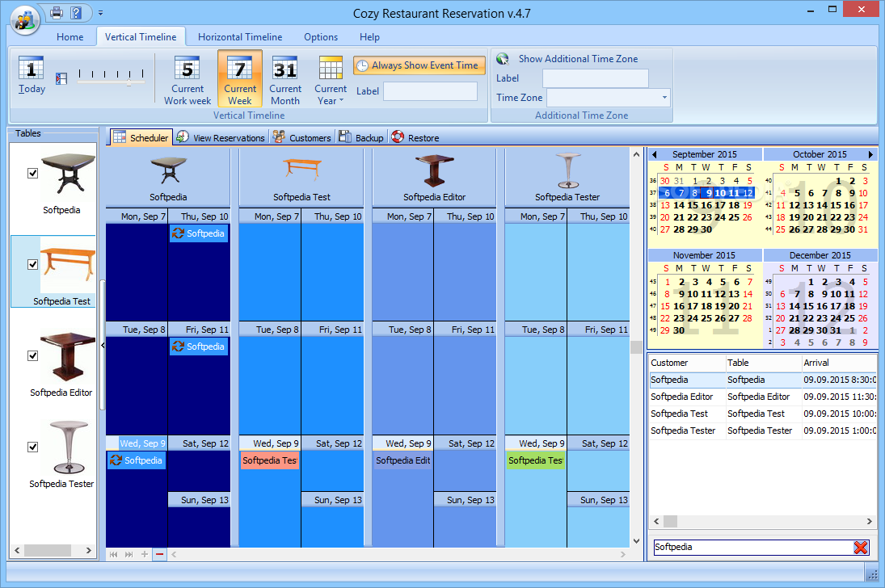Screen dimensions: 885x588
Task: Toggle Show Additional Time Zone
Action: [x=568, y=59]
